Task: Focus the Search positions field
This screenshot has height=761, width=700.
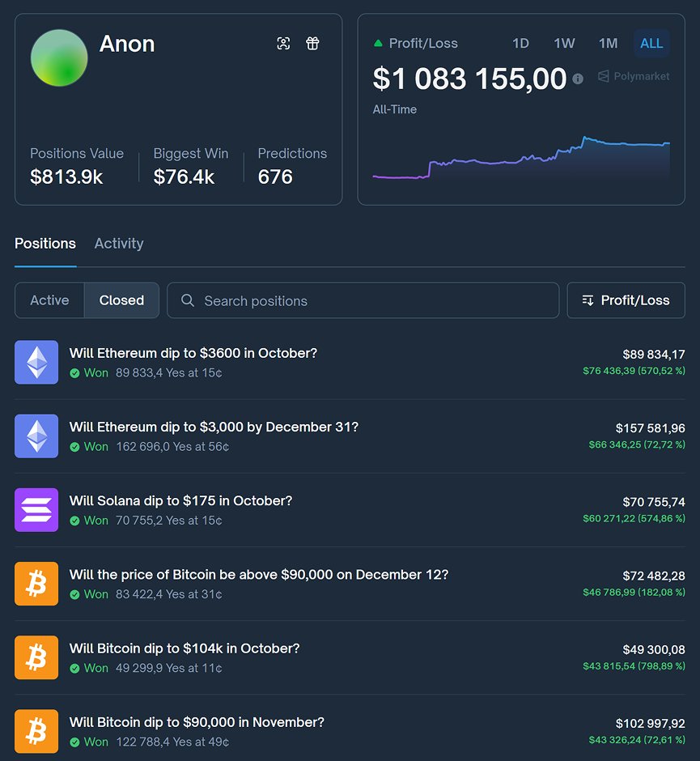Action: coord(363,300)
